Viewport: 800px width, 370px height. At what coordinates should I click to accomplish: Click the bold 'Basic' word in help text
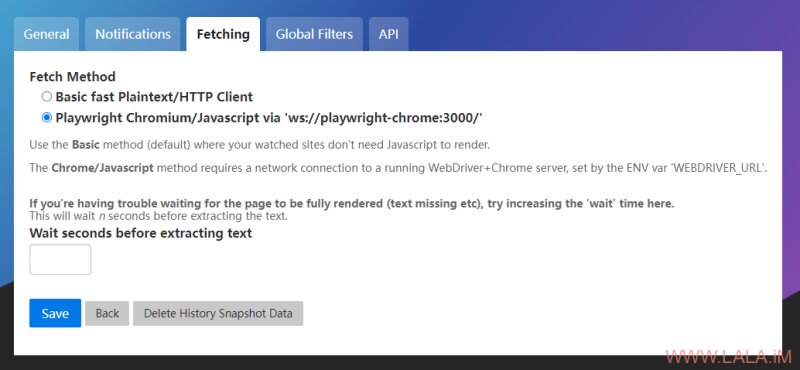coord(86,144)
